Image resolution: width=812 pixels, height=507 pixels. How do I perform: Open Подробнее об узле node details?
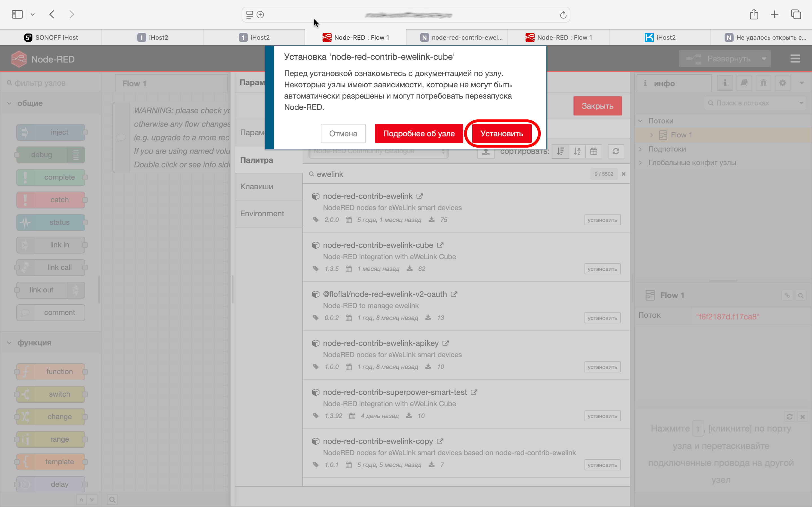(418, 134)
